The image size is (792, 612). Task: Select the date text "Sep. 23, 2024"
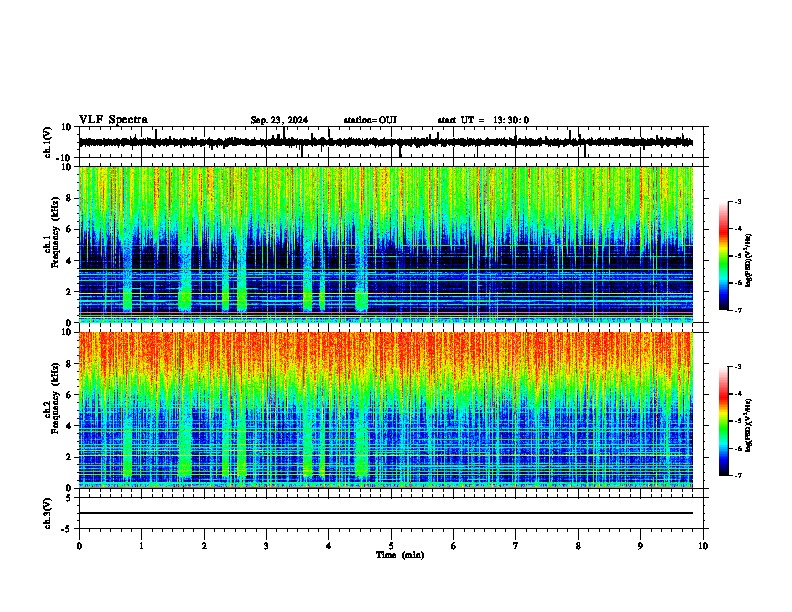(x=279, y=120)
